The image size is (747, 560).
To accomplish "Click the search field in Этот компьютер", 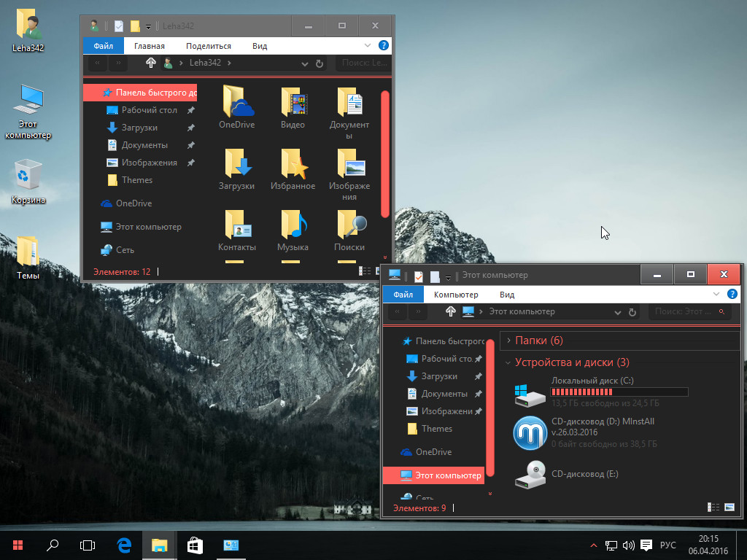I will [683, 311].
